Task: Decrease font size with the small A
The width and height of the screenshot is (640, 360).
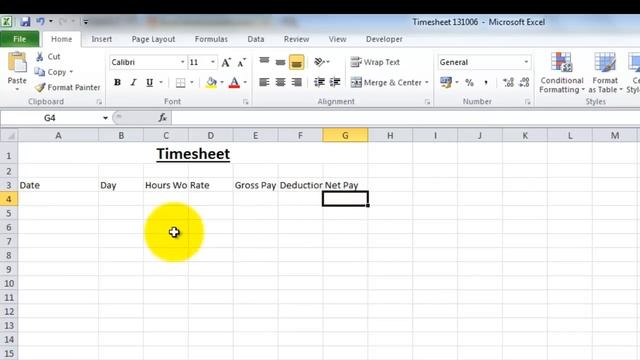Action: pos(242,62)
